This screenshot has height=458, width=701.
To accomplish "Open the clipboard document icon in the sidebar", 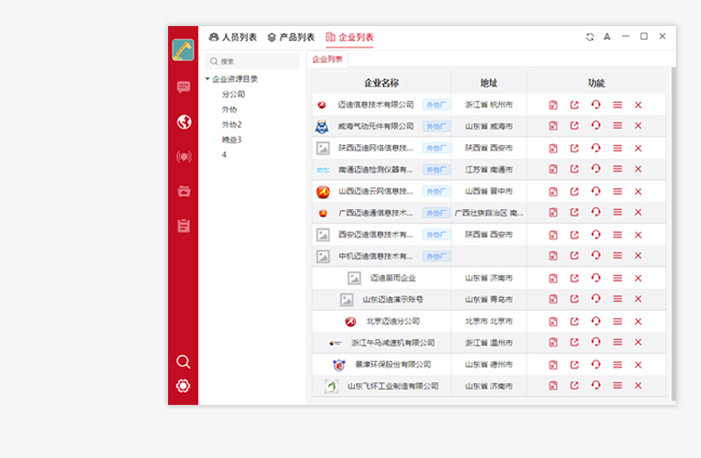I will click(184, 226).
